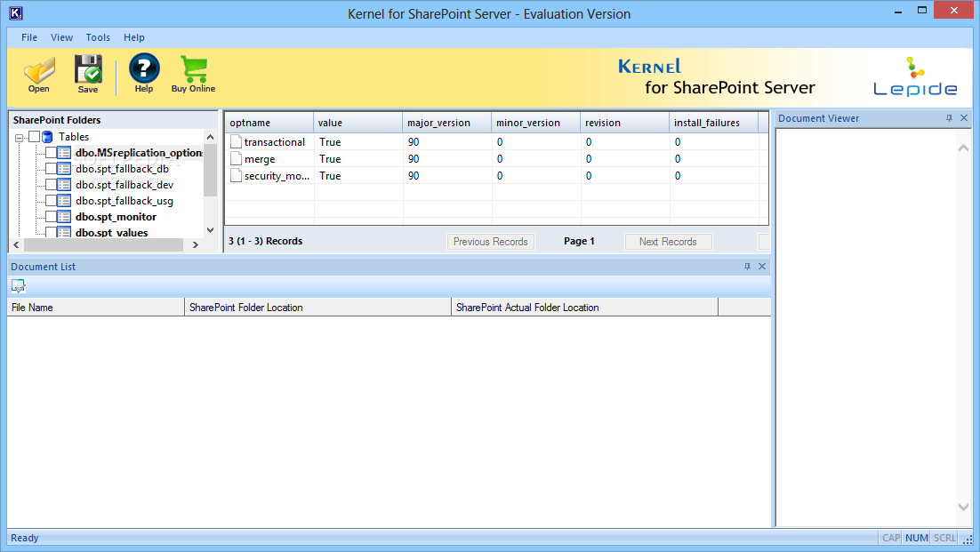Pin the Document Viewer panel
This screenshot has height=552, width=980.
pos(949,118)
